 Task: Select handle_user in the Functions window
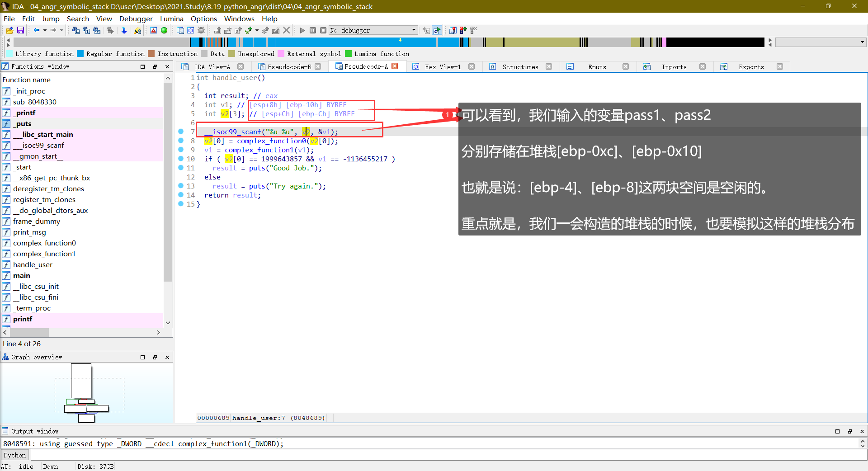(x=32, y=264)
